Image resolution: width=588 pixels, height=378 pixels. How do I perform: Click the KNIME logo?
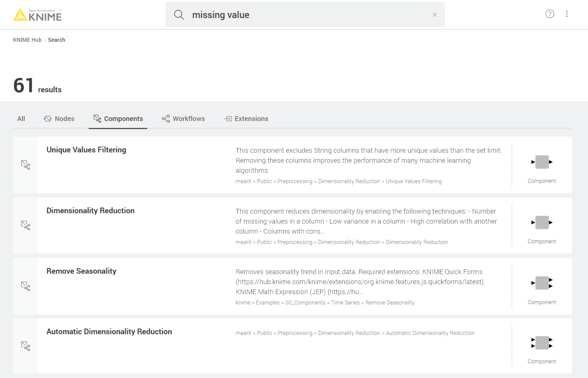(37, 15)
